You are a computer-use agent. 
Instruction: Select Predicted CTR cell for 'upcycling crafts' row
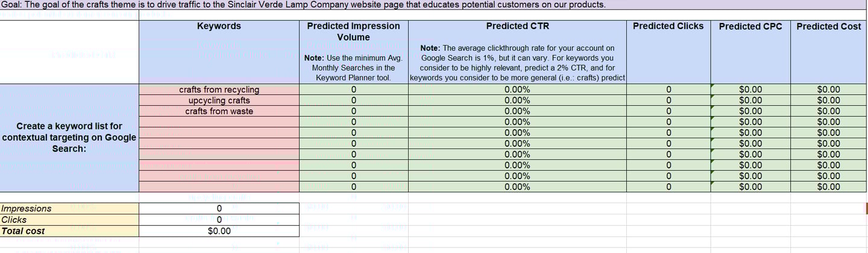point(517,100)
